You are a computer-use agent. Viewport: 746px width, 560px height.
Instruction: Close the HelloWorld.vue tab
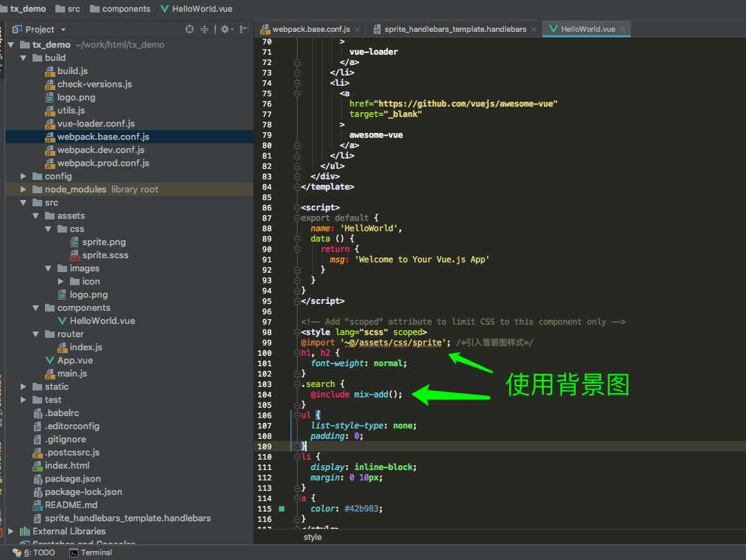[622, 30]
